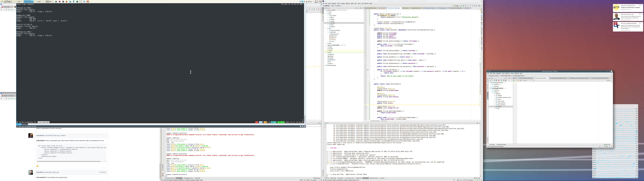Expand target folder in project tree
This screenshot has height=181, width=644.
[x=326, y=51]
